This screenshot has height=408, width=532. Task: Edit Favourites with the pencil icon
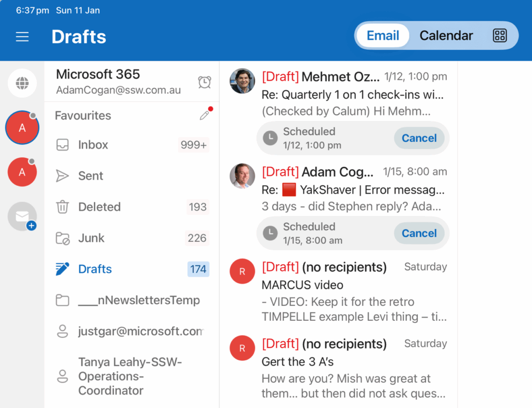click(x=205, y=115)
